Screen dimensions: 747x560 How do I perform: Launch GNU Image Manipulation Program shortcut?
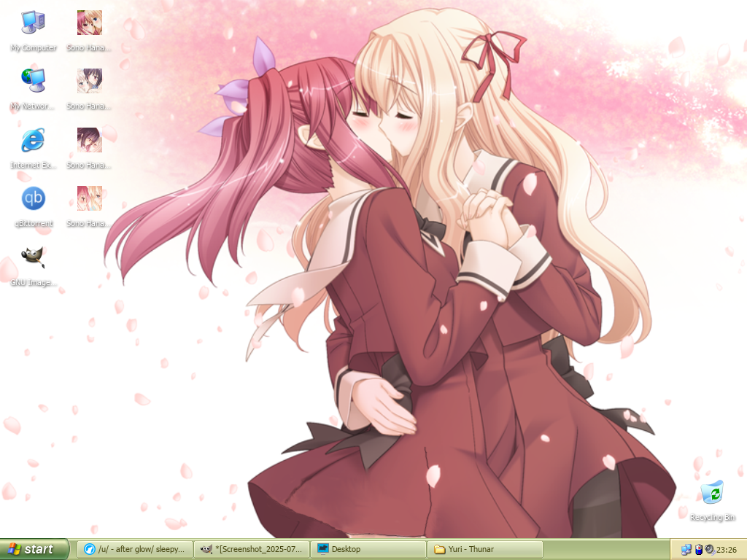click(33, 265)
